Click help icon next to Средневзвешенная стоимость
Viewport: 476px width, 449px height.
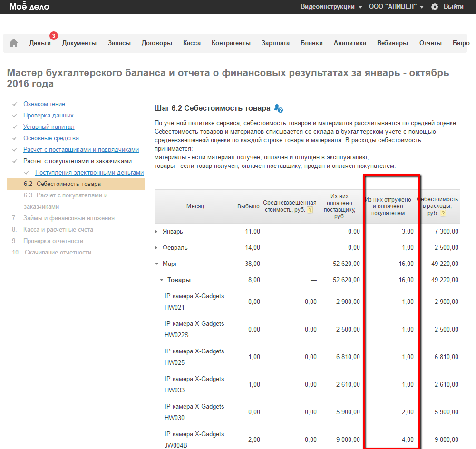310,210
